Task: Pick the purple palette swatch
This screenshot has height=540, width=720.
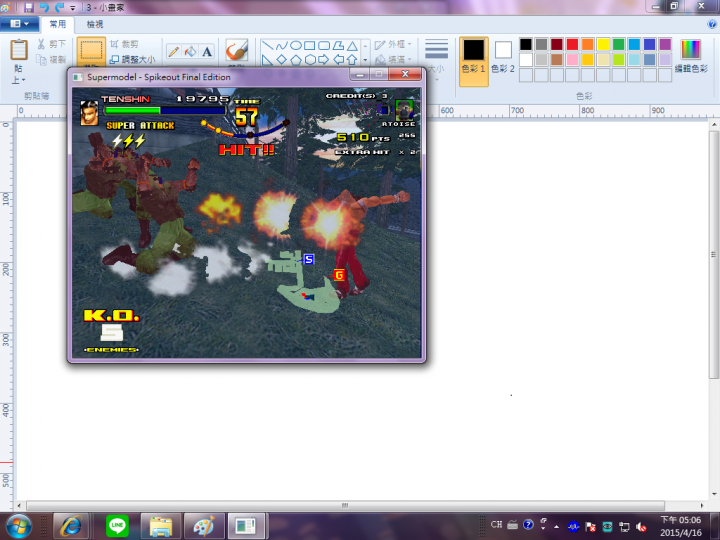Action: (x=665, y=44)
